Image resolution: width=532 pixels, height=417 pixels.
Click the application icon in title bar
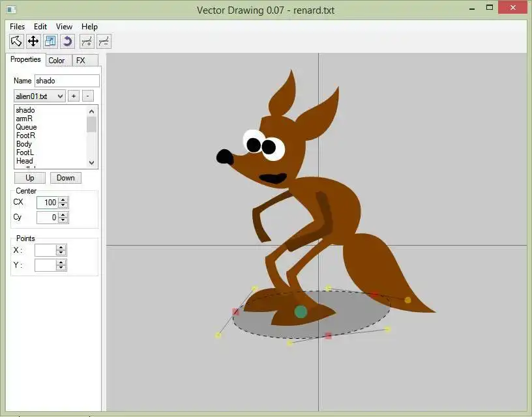[x=11, y=10]
